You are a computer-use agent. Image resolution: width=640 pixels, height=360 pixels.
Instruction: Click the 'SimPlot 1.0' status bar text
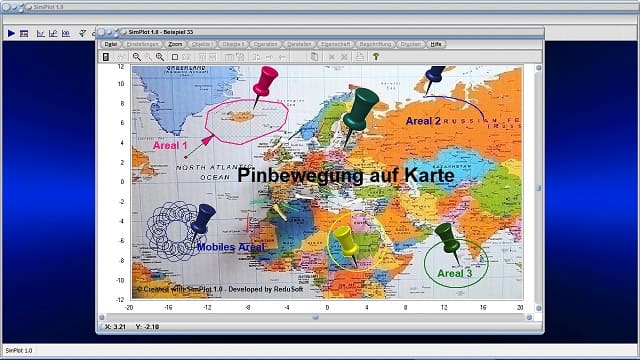pos(19,351)
